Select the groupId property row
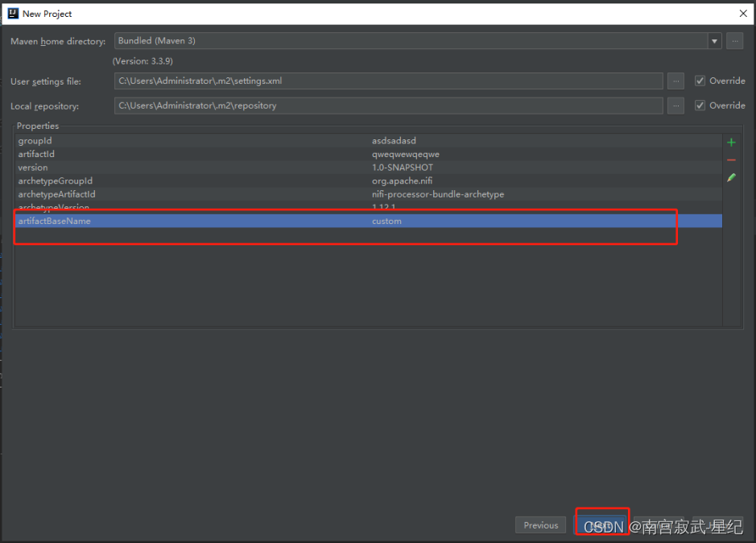 tap(369, 140)
